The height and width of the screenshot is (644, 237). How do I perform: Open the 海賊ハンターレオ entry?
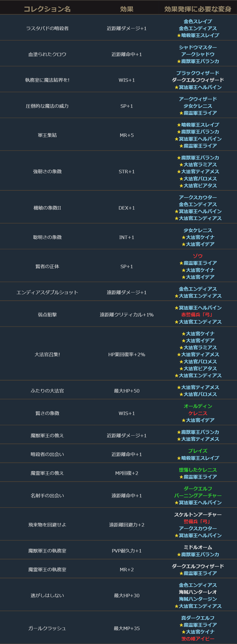click(x=197, y=592)
